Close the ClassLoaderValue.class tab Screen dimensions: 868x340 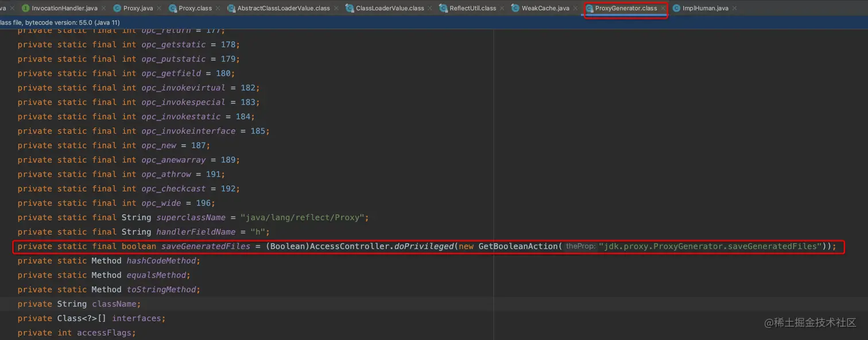[431, 9]
